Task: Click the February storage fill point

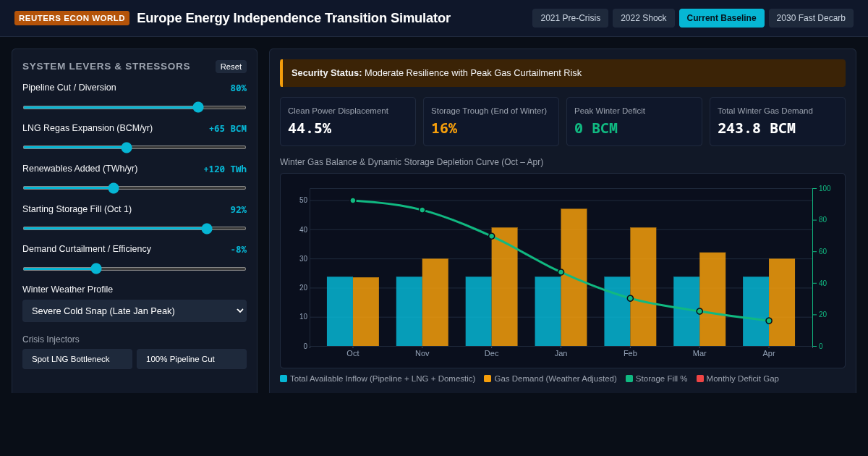Action: [x=630, y=298]
